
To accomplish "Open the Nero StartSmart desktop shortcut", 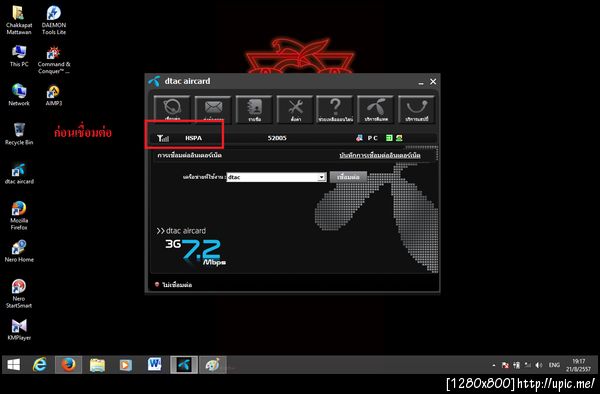I will tap(19, 293).
